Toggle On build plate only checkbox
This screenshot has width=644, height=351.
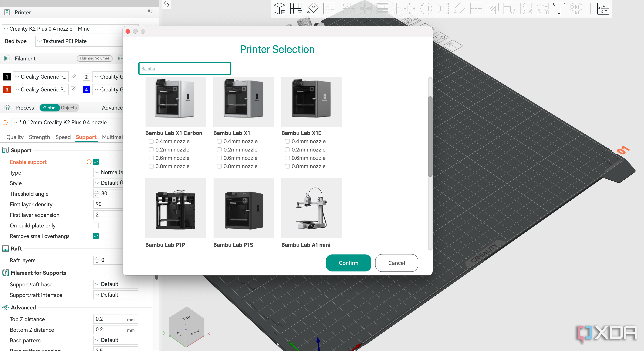pyautogui.click(x=96, y=225)
